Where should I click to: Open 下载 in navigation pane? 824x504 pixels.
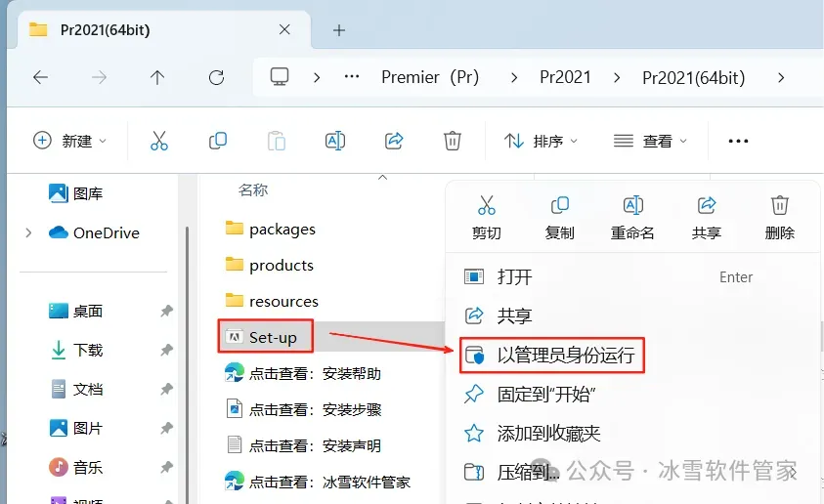[75, 350]
